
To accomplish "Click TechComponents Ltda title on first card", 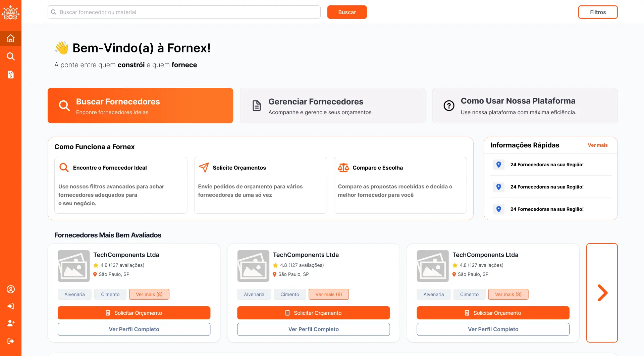I will pos(126,255).
